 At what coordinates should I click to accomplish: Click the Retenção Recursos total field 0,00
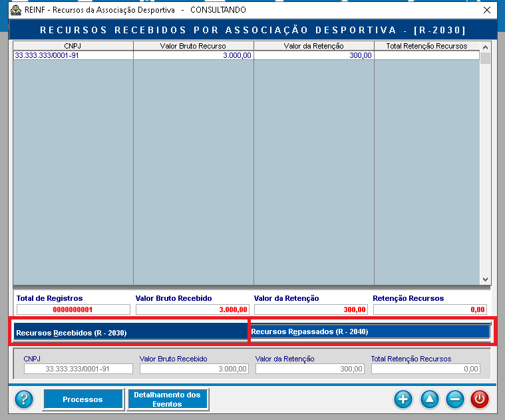tap(430, 310)
